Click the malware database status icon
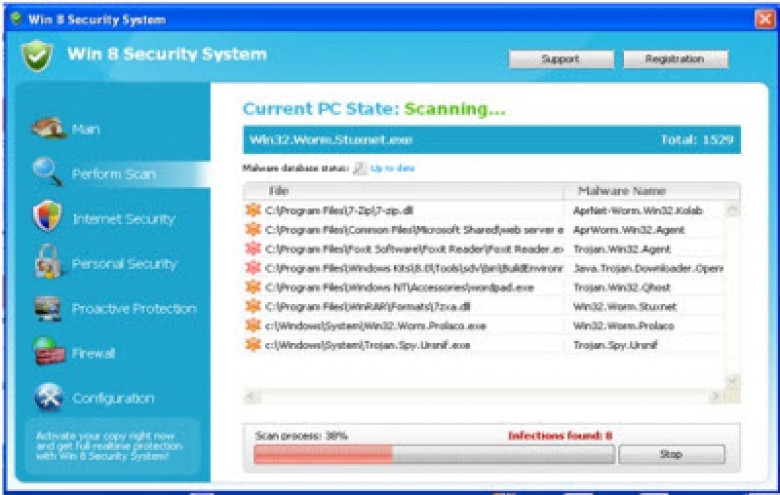Screen dimensions: 780x495 click(360, 168)
